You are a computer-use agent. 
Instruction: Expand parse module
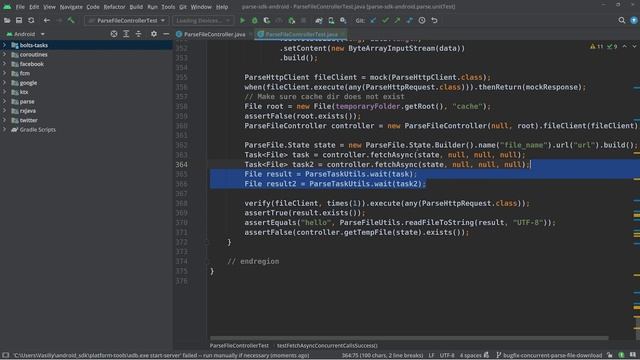(4, 102)
